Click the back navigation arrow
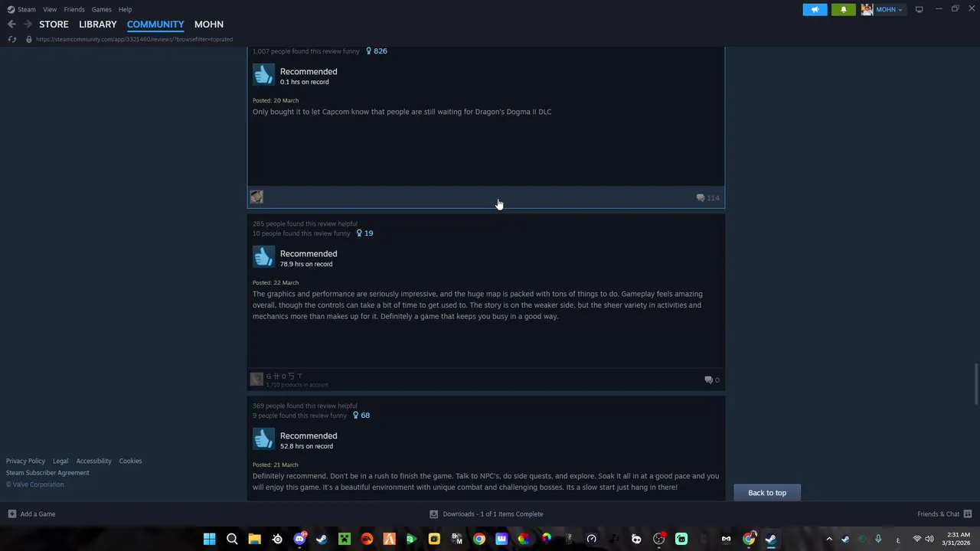The image size is (980, 551). (11, 24)
